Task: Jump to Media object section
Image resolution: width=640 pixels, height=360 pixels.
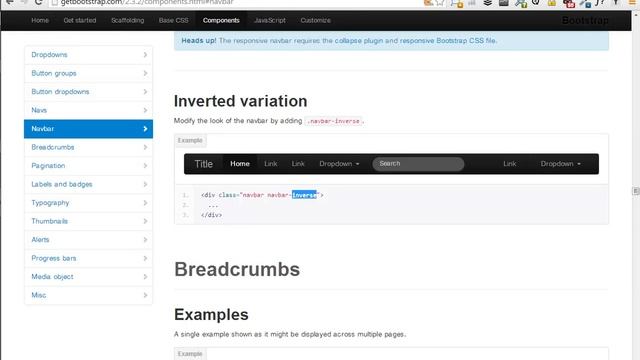Action: point(89,277)
